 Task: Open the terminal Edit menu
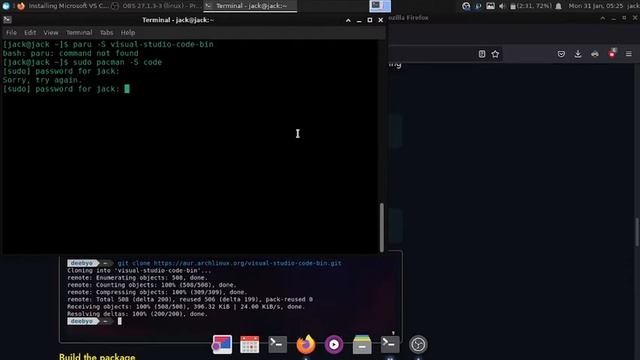point(30,33)
